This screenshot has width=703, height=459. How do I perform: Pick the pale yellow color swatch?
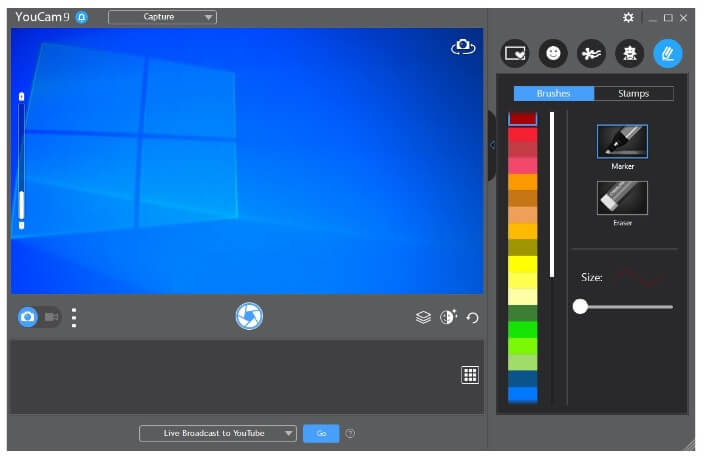click(x=522, y=297)
